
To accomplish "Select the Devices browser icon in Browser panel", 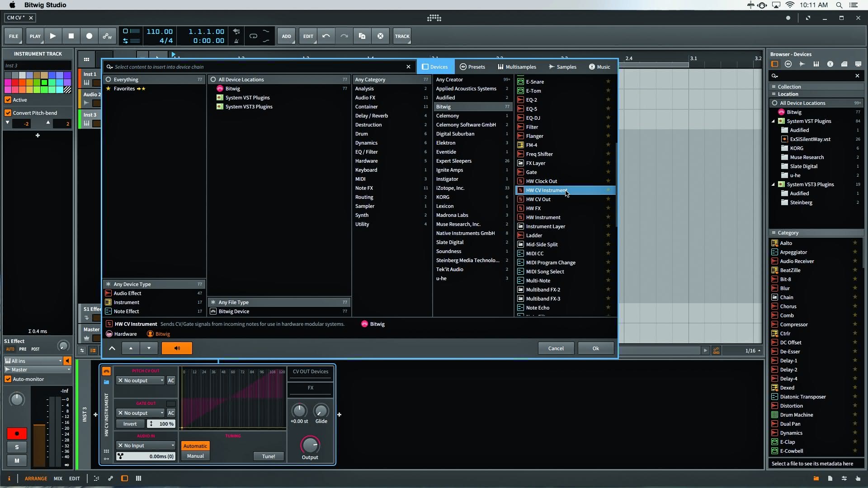I will pos(774,64).
